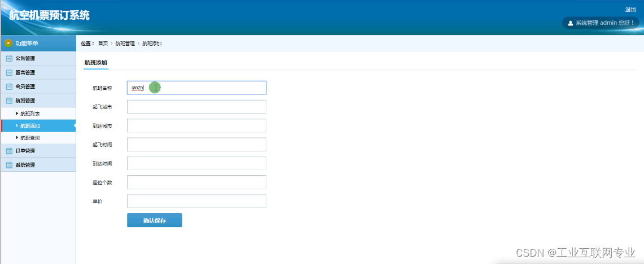644x264 pixels.
Task: Open the 公告管理 menu section
Action: tap(38, 58)
